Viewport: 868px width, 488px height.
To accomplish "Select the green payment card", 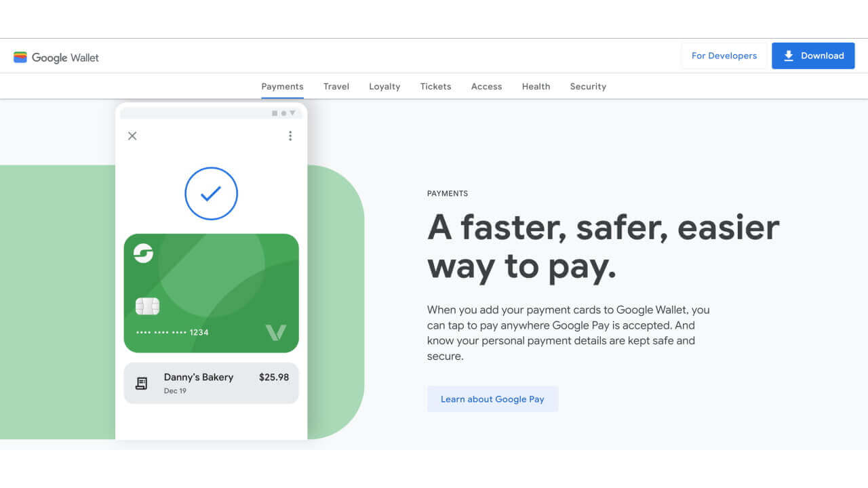I will [x=211, y=293].
